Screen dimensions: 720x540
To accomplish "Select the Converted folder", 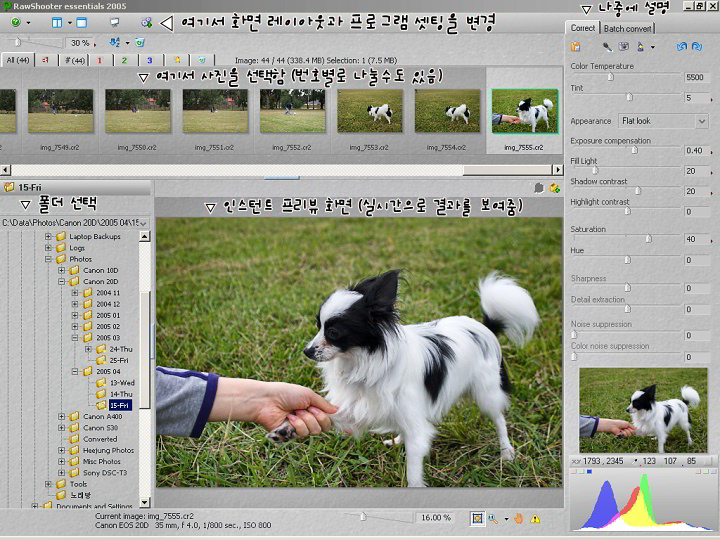I will click(100, 439).
